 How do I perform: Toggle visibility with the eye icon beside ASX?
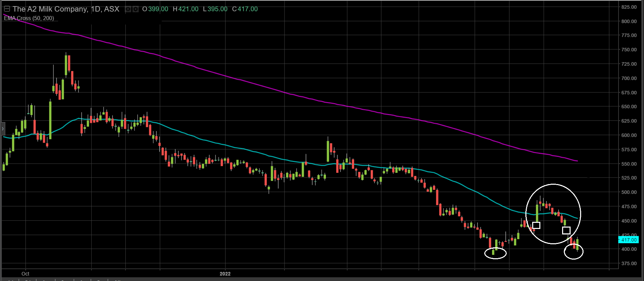pos(128,9)
